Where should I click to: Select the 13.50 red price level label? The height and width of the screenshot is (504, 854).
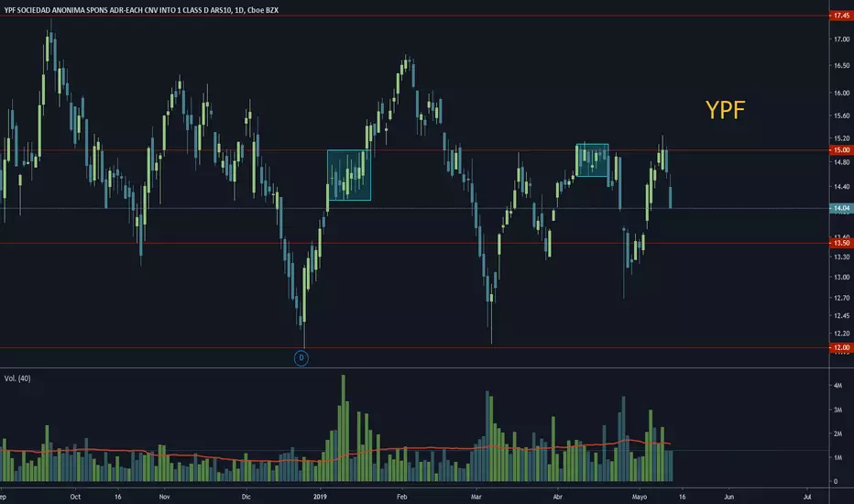[841, 243]
